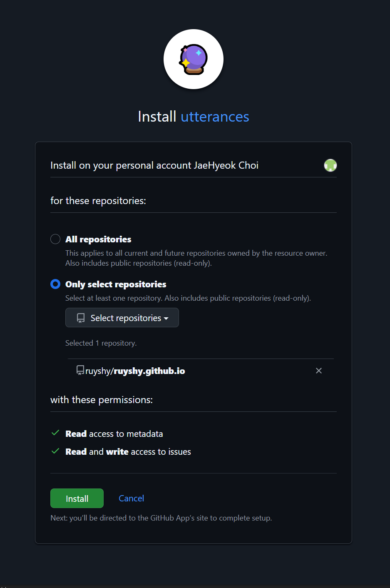The height and width of the screenshot is (588, 390).
Task: Click the dropdown caret on Select repositories
Action: [166, 318]
